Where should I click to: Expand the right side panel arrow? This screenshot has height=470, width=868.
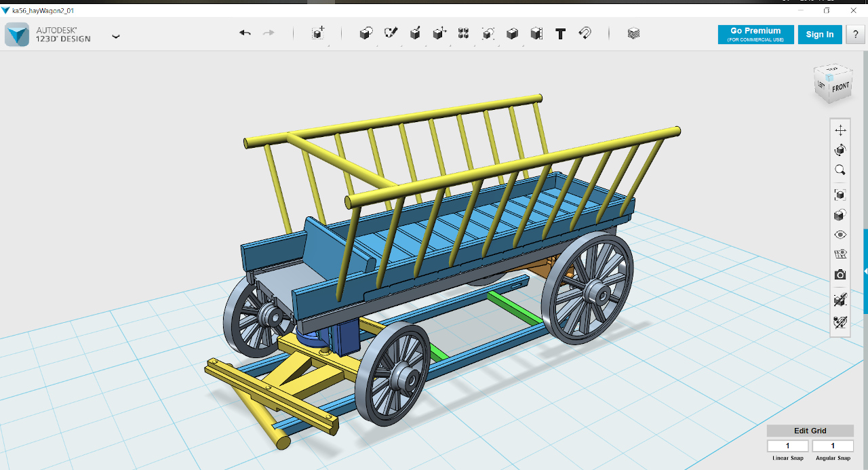pos(865,271)
